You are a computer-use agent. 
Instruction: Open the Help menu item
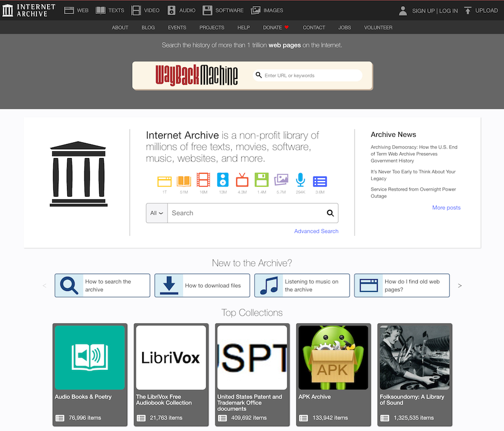point(244,27)
